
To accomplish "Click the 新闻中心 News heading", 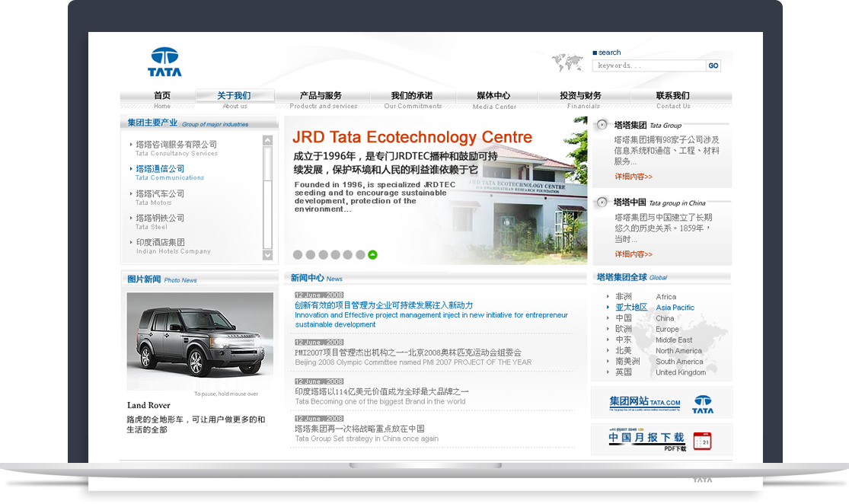I will [x=316, y=278].
